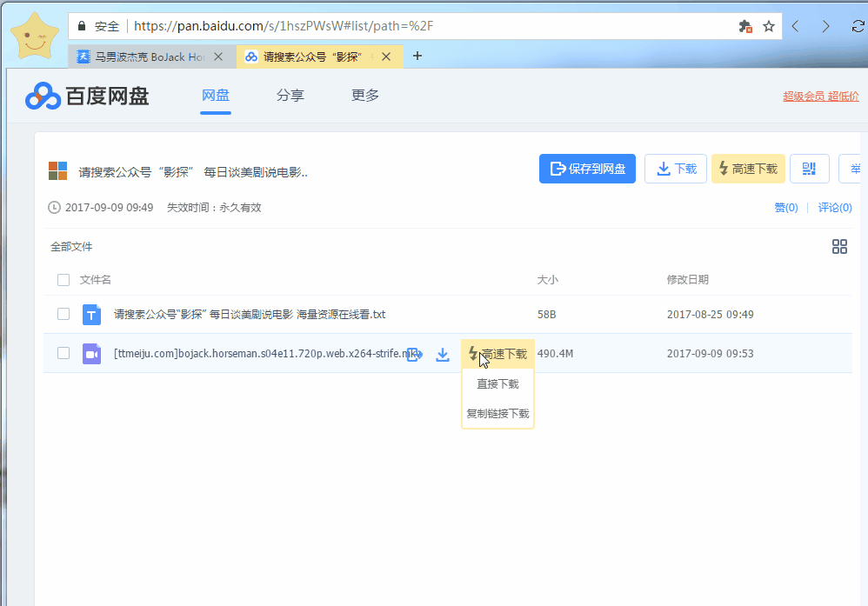
Task: Click download arrow icon on mkv row
Action: coord(443,354)
